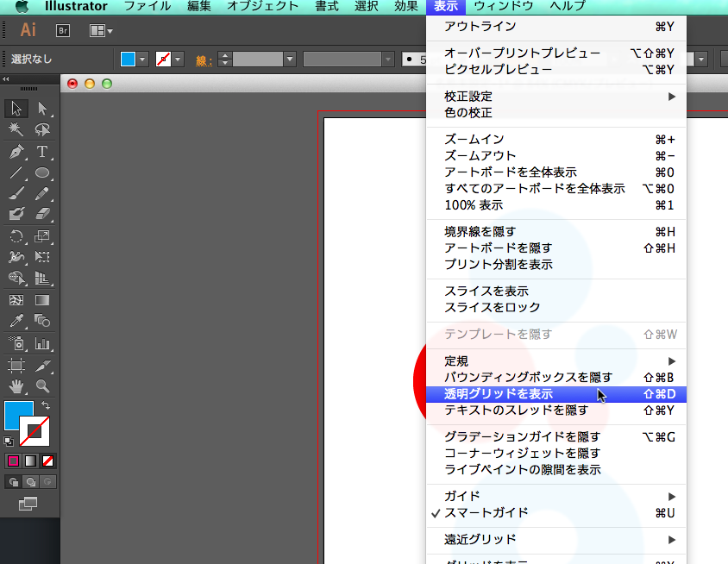The image size is (728, 564).
Task: Click the stroke weight up stepper arrow
Action: point(223,54)
